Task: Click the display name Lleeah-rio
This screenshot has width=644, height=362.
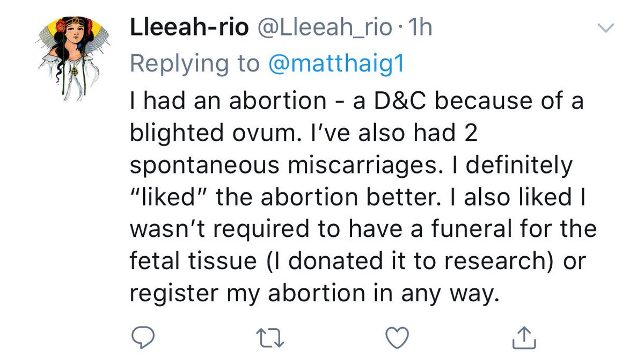Action: click(189, 28)
